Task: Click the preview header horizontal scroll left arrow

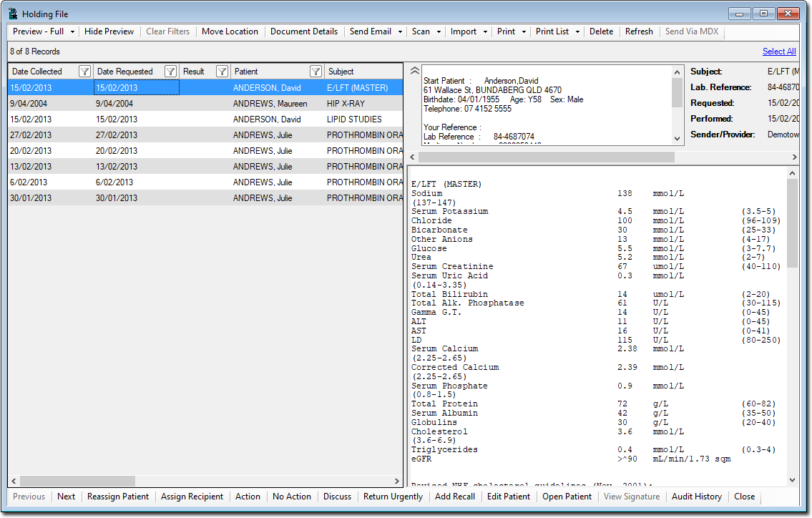Action: coord(413,157)
